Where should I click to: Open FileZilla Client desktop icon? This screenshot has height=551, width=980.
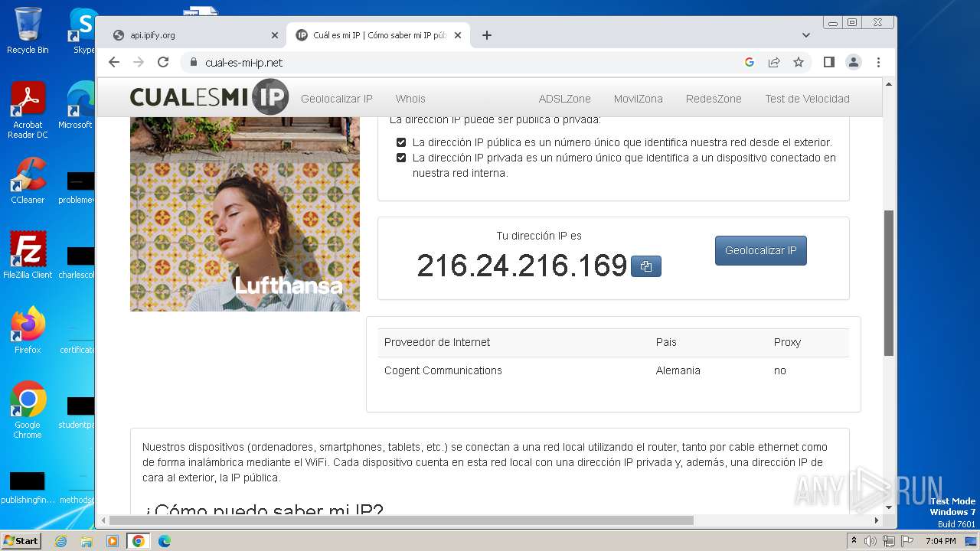[x=28, y=256]
